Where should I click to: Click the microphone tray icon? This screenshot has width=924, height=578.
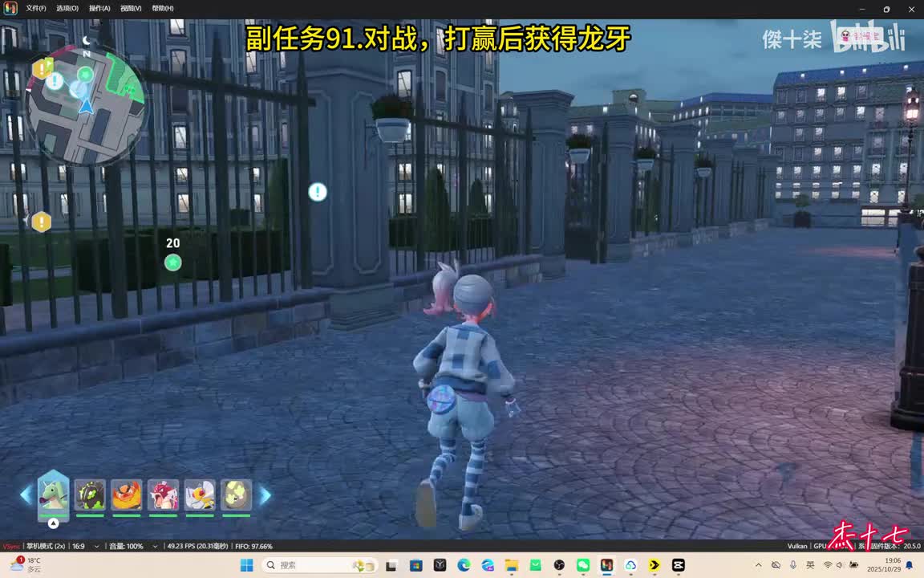tap(793, 565)
